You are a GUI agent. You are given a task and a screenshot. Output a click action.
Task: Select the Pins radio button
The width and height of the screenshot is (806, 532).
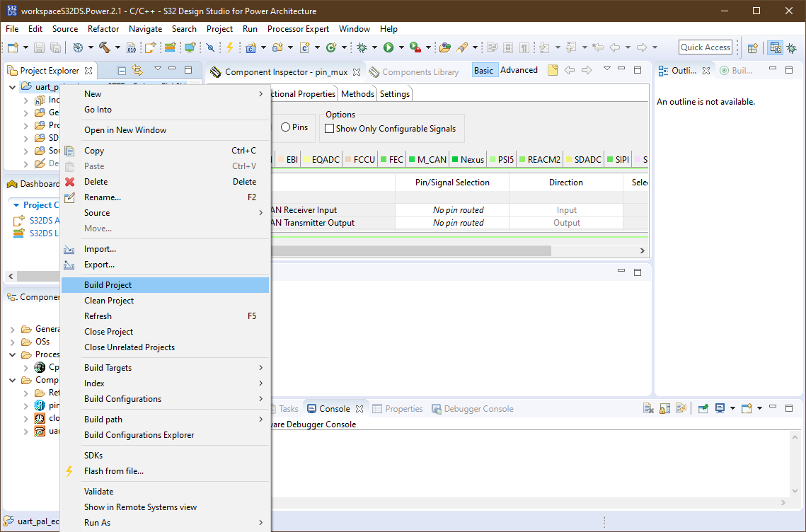(x=286, y=127)
